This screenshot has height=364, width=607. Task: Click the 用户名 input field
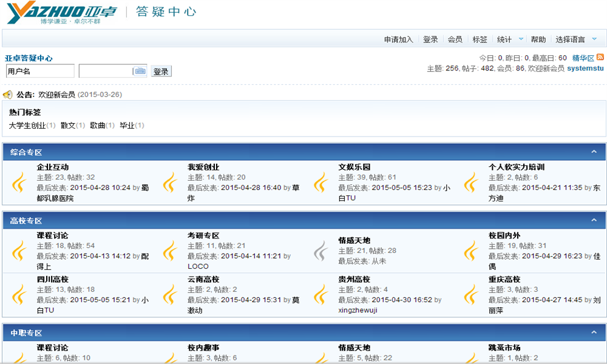39,71
